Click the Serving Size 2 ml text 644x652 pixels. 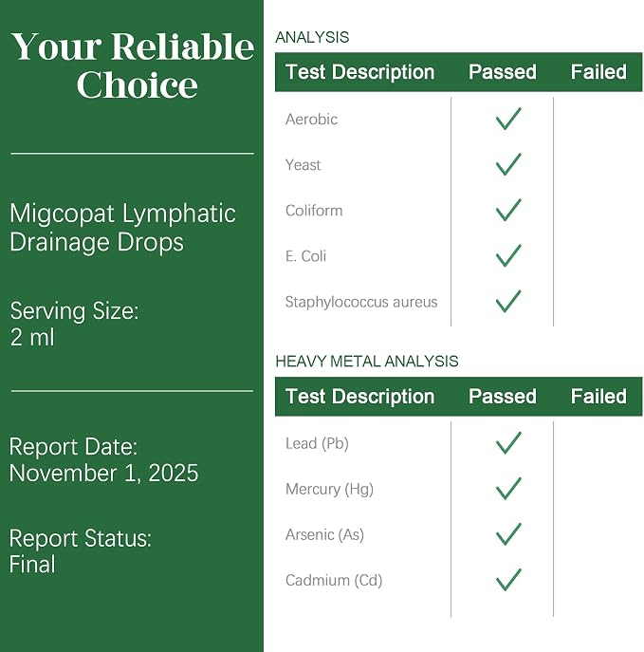[x=74, y=324]
